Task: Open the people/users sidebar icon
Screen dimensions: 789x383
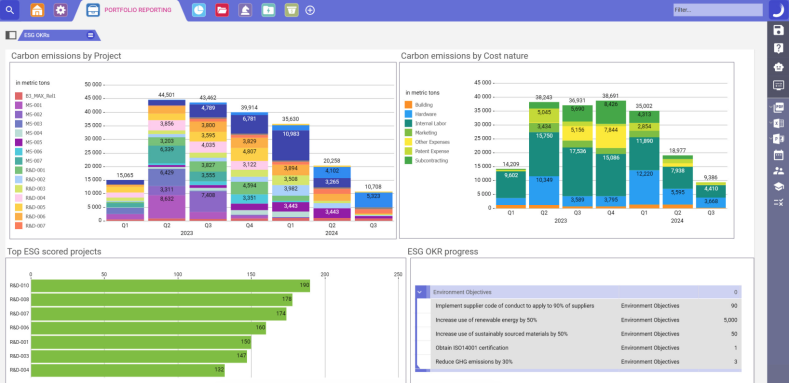Action: pyautogui.click(x=778, y=171)
